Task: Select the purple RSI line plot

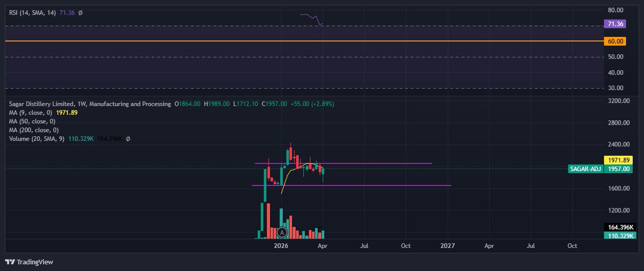Action: tap(312, 18)
